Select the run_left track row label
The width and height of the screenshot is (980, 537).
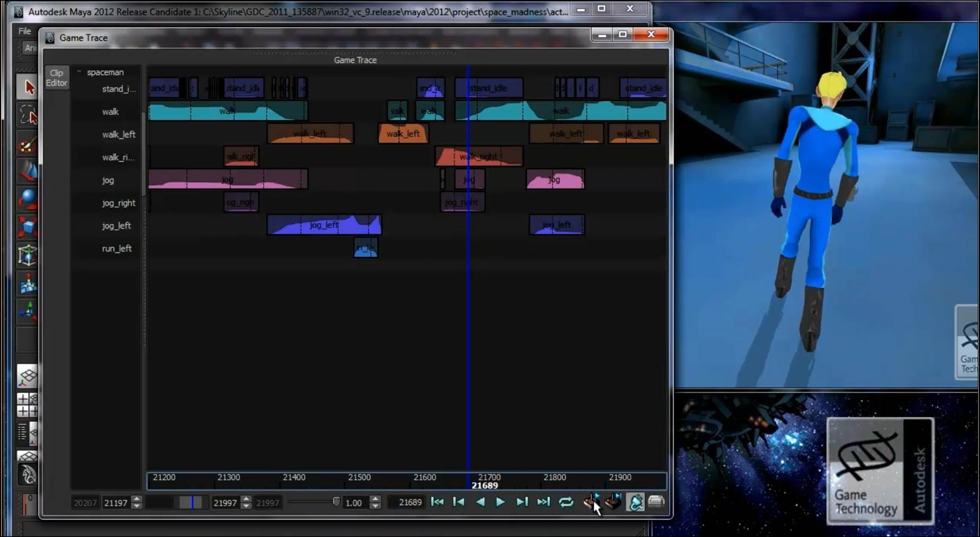click(x=116, y=248)
